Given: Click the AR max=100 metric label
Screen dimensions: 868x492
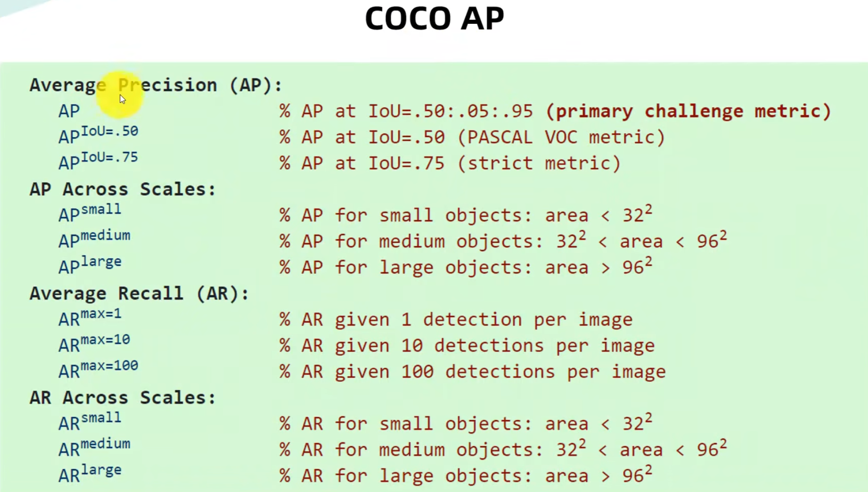Looking at the screenshot, I should tap(98, 369).
